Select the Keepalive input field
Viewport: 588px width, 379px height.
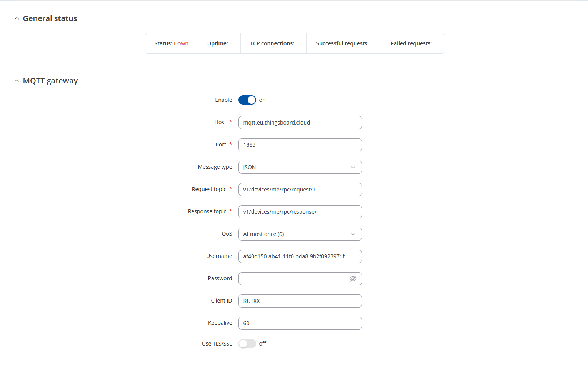click(300, 323)
